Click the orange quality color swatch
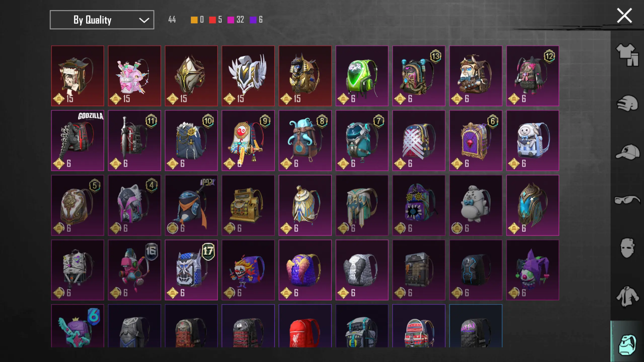Viewport: 644px width, 362px height. 194,20
